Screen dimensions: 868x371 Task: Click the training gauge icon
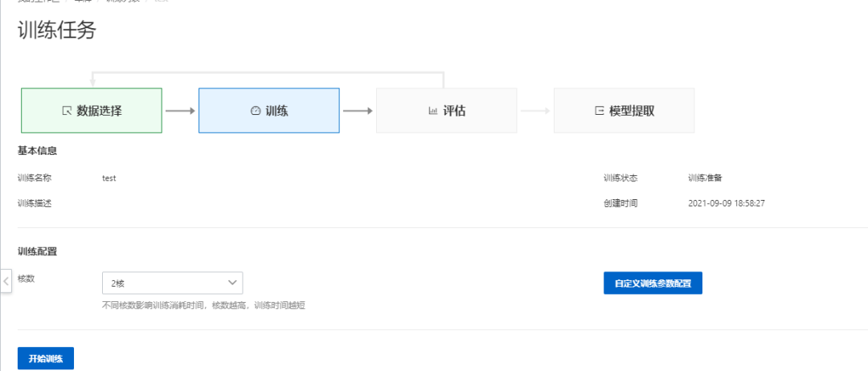tap(256, 111)
